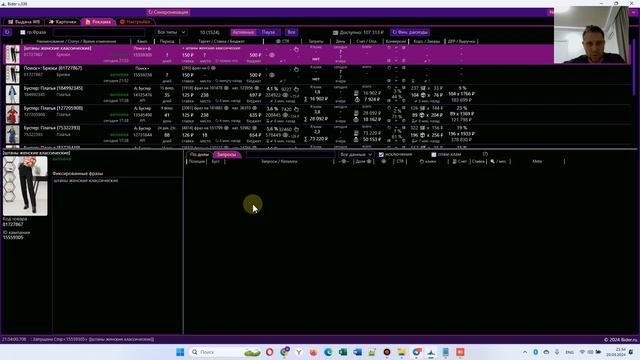Focus the queries search field in lower panel
Image resolution: width=640 pixels, height=360 pixels.
coord(290,155)
